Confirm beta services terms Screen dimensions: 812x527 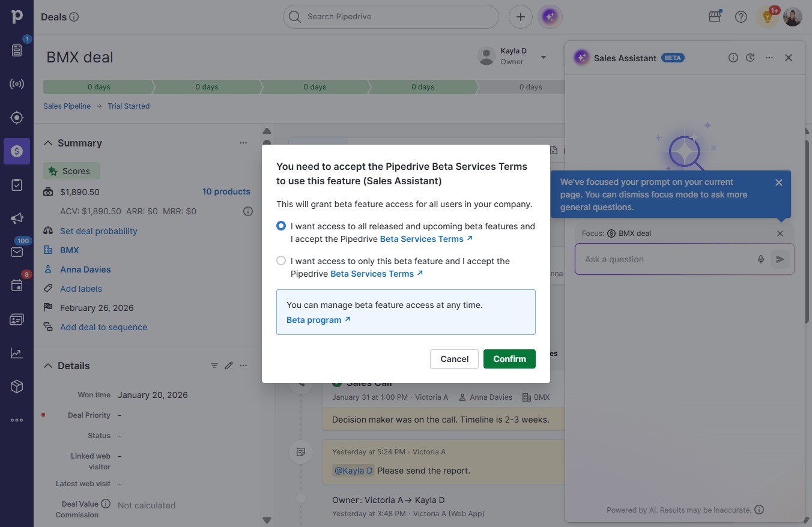[509, 359]
